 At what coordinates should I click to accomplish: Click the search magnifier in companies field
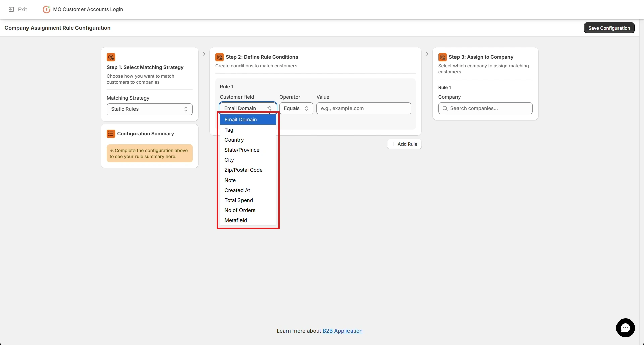(x=445, y=108)
